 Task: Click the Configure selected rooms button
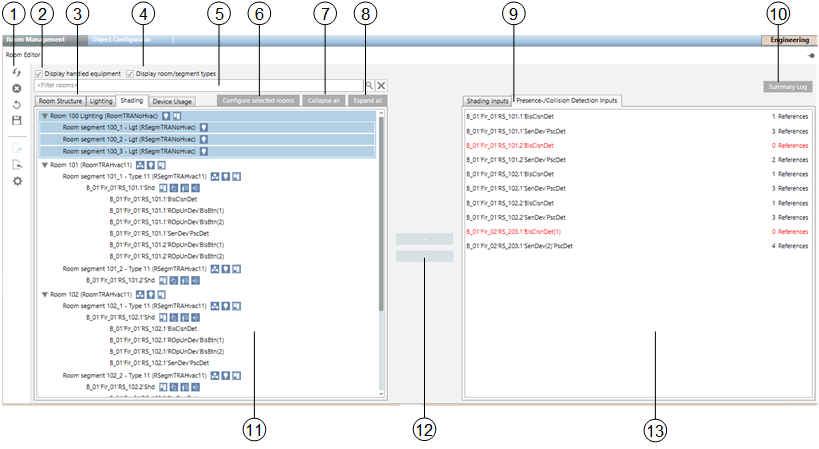click(x=258, y=101)
